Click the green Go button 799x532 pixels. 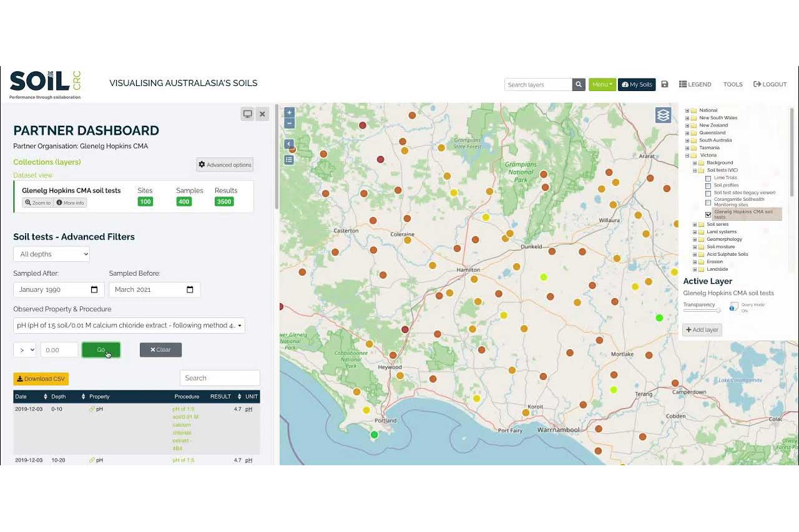pos(101,350)
